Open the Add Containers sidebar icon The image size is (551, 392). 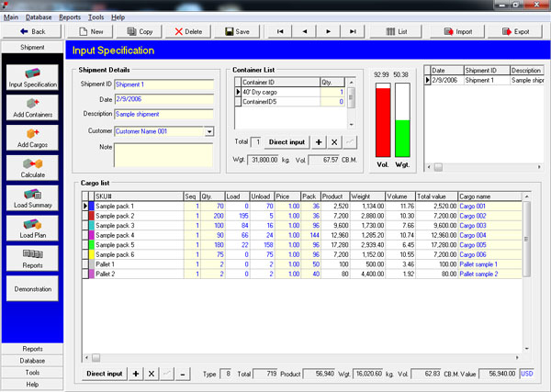(x=32, y=107)
